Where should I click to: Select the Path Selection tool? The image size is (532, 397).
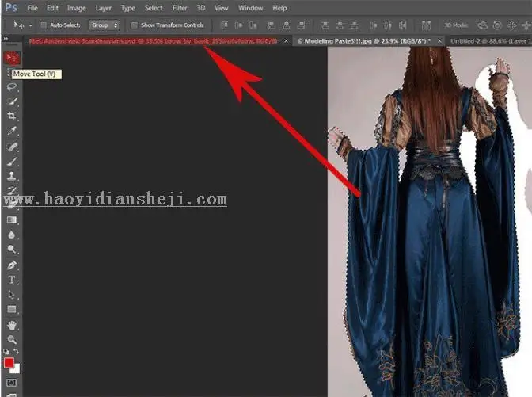click(x=12, y=295)
